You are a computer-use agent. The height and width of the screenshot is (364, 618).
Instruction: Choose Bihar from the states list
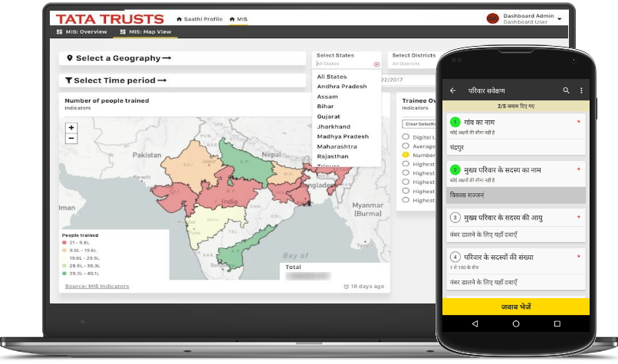325,107
